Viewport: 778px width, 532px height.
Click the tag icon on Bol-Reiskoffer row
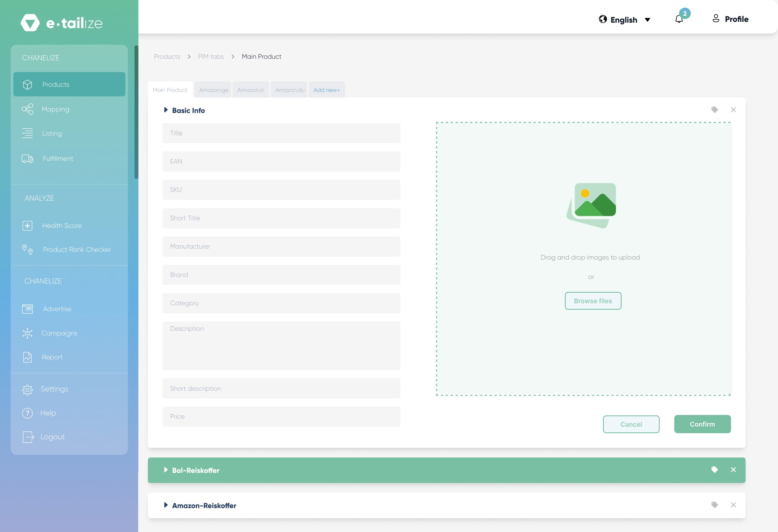(715, 470)
